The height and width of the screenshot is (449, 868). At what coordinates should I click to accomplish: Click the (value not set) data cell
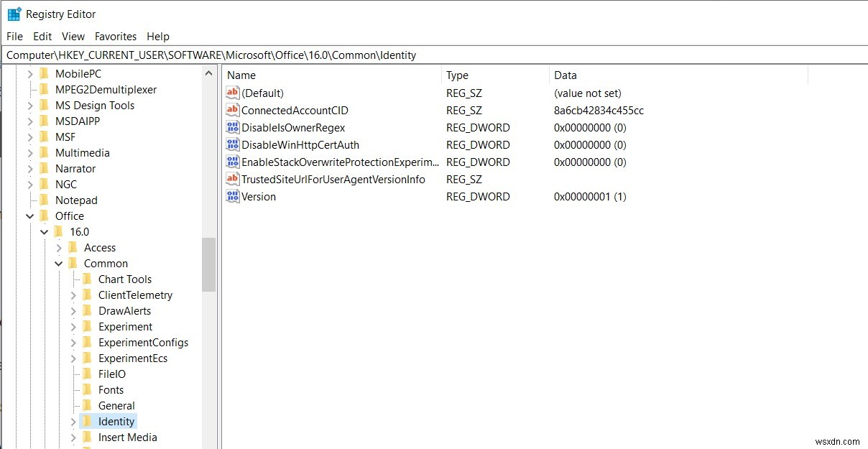588,93
